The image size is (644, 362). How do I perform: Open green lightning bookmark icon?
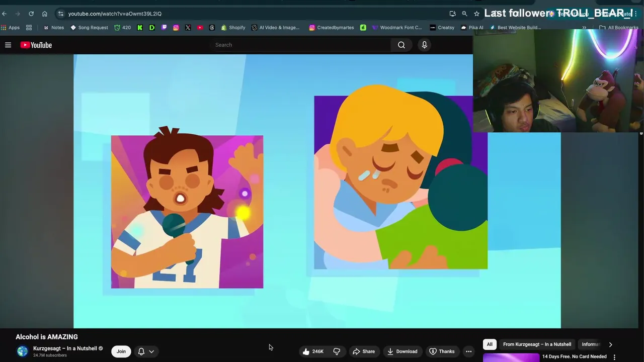[363, 28]
